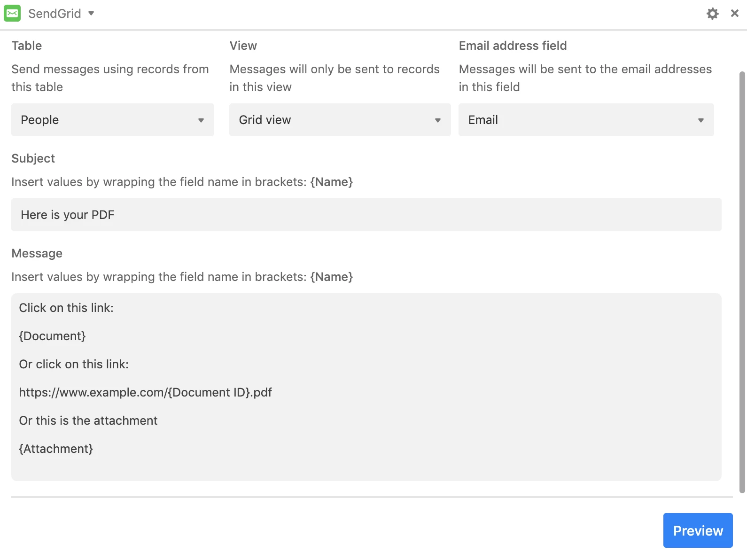The width and height of the screenshot is (747, 560).
Task: Click the arrow on the Grid view selector
Action: coord(438,120)
